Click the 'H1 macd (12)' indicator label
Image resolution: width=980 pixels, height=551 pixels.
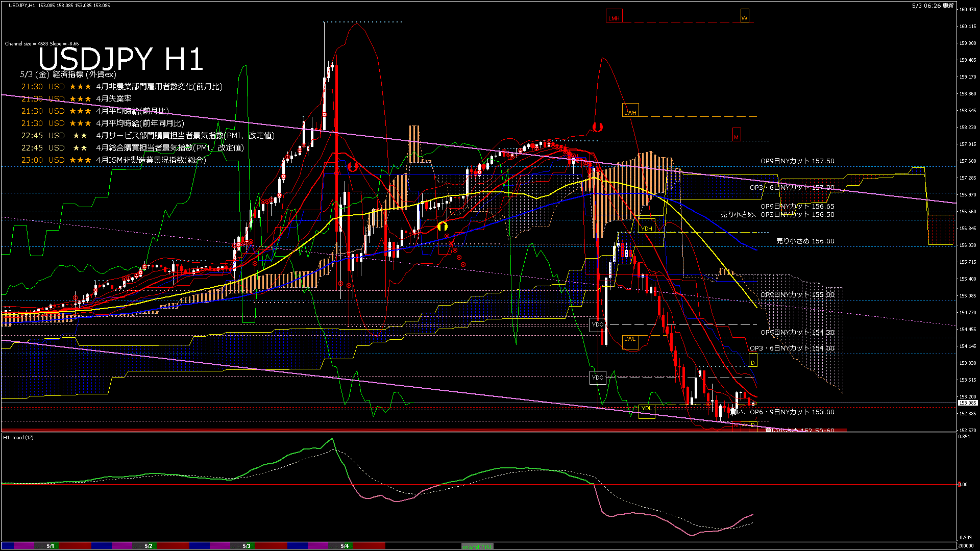click(x=18, y=438)
